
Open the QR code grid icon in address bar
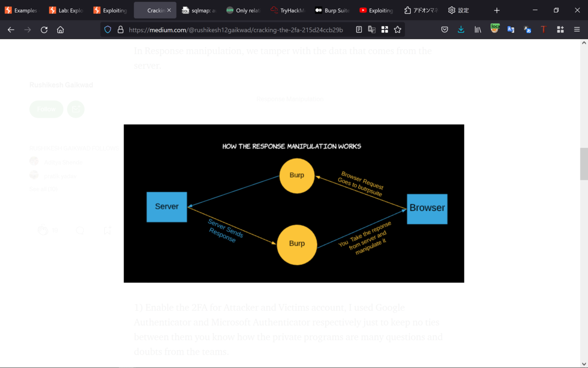(385, 29)
